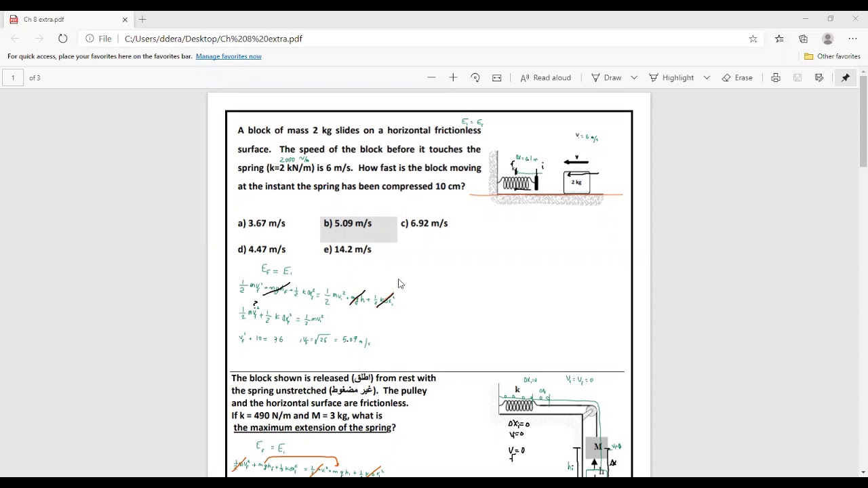
Task: Zoom out the PDF with minus
Action: 431,78
